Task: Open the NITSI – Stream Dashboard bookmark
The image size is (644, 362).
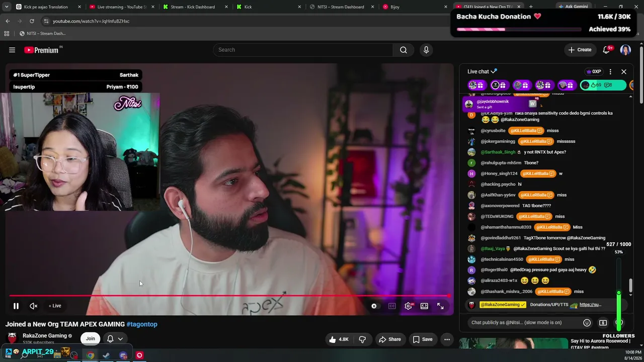Action: [x=42, y=34]
